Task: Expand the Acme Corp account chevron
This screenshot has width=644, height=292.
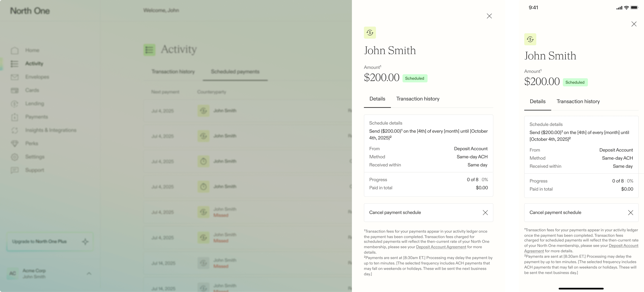Action: 89,273
